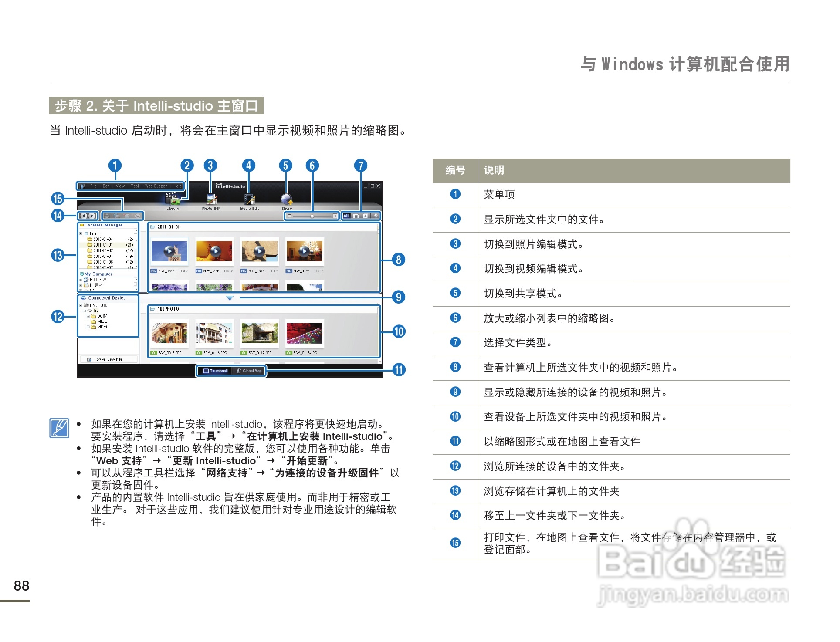Click the next folder arrow button
This screenshot has width=840, height=642.
click(92, 216)
